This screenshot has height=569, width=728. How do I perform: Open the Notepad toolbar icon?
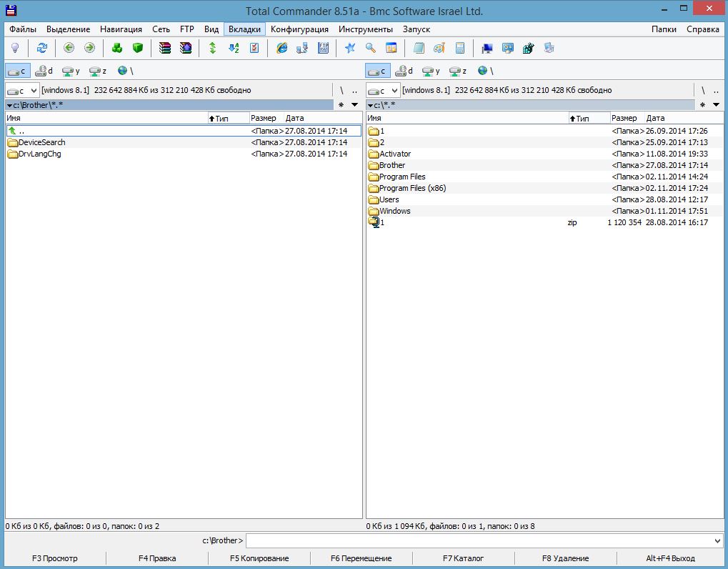[419, 48]
